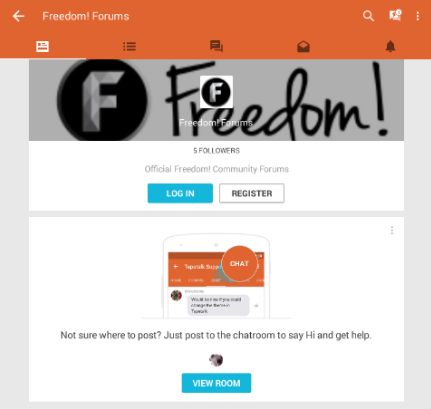
Task: Tap the LOG IN button
Action: point(180,193)
